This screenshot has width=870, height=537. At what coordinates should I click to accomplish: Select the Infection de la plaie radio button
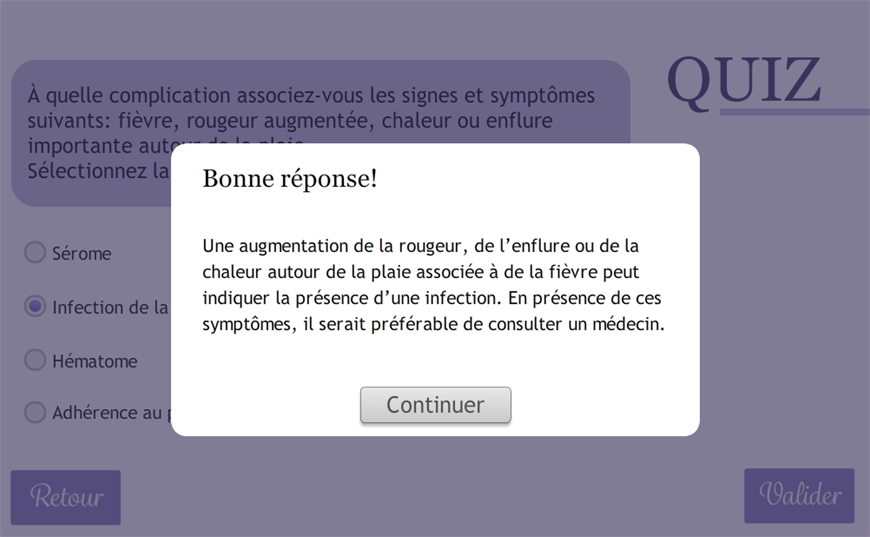(35, 307)
